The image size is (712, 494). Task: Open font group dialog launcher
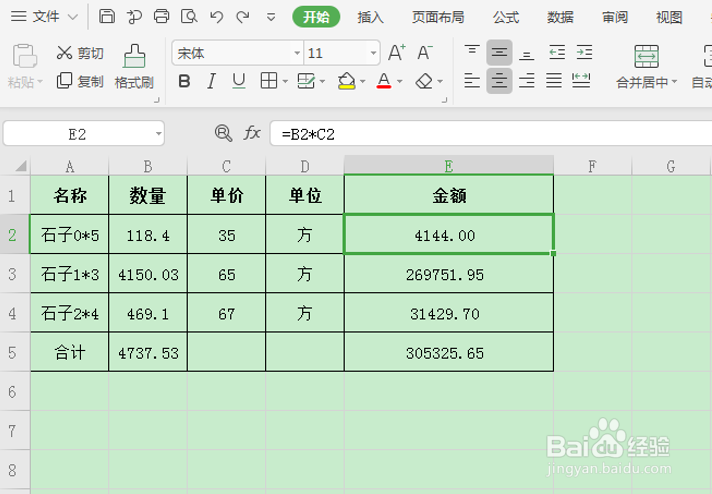point(445,100)
